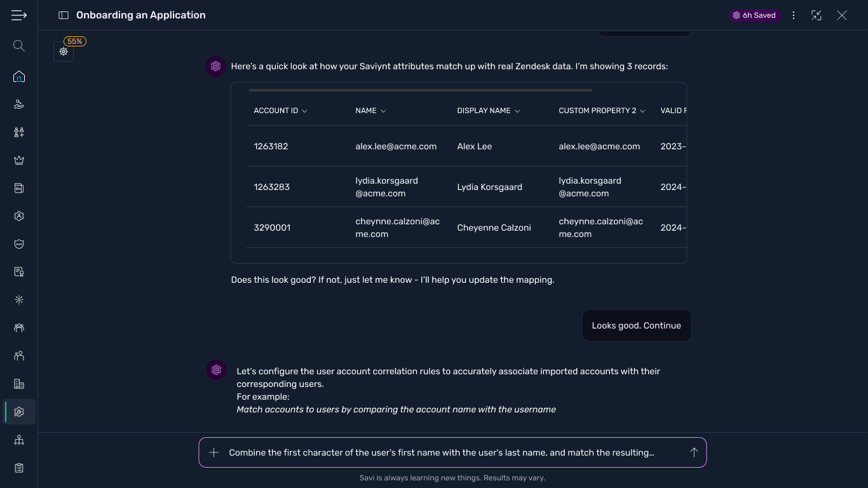Viewport: 868px width, 488px height.
Task: Click the plus attachment icon in the prompt box
Action: 214,452
